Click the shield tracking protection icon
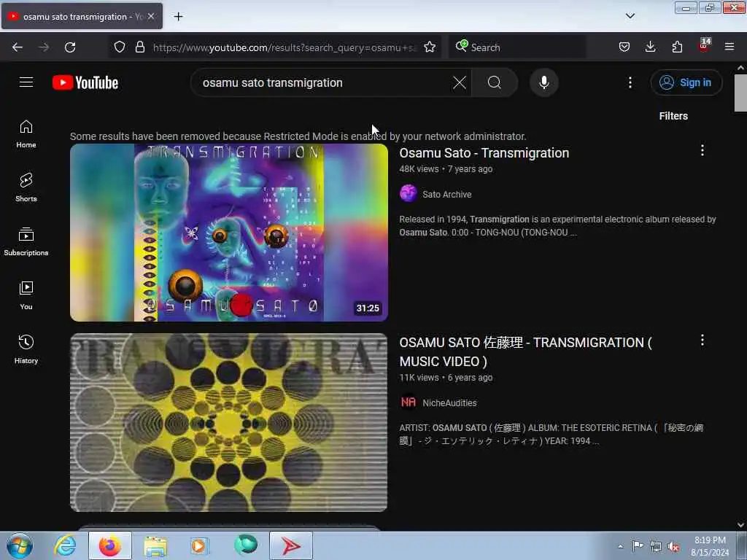This screenshot has height=560, width=747. point(120,47)
